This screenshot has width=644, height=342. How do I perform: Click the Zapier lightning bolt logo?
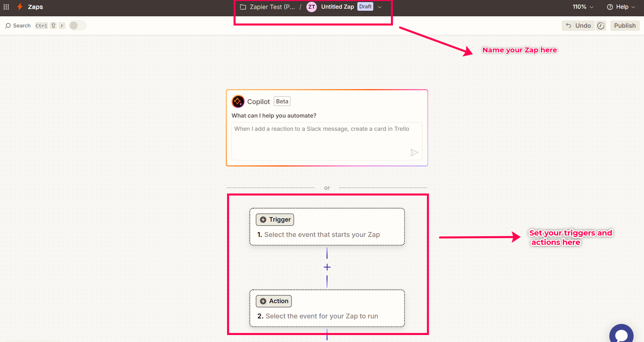(x=20, y=7)
